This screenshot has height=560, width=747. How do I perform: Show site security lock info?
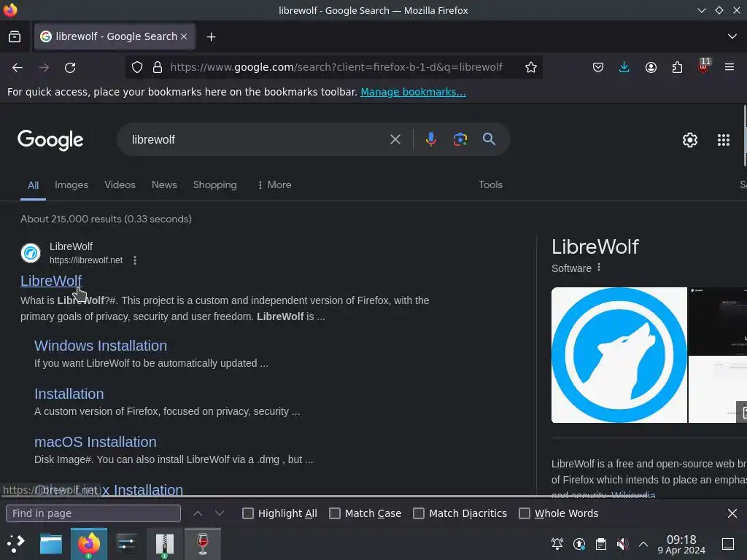tap(158, 68)
